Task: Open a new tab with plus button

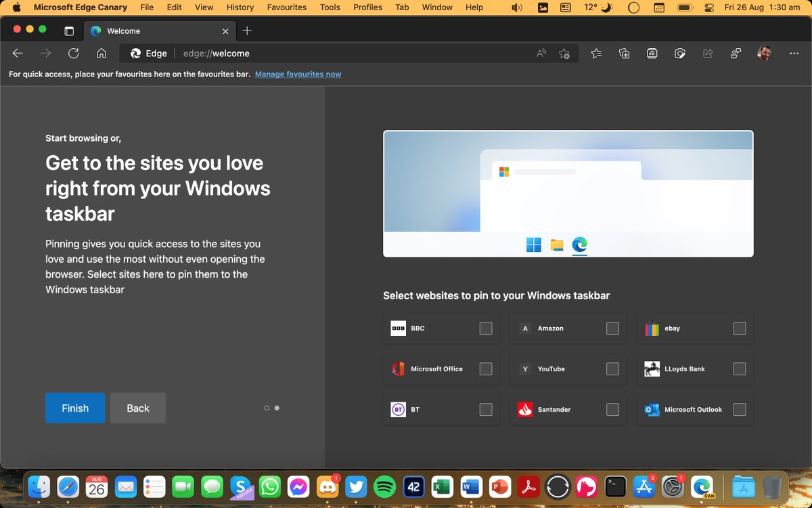Action: pos(247,31)
